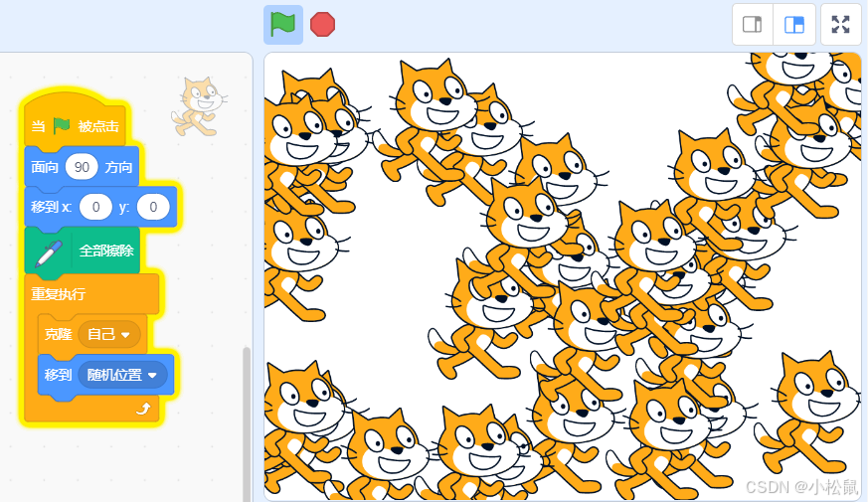868x502 pixels.
Task: Stop the project with the red stop button
Action: pos(323,25)
